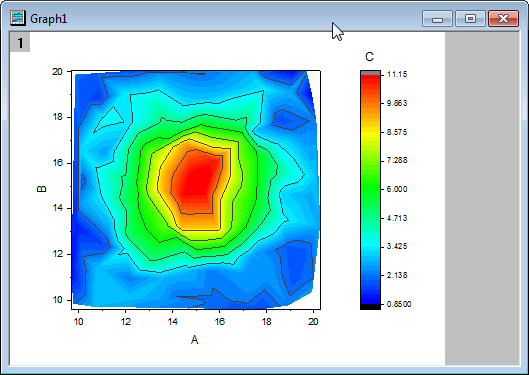Select the A axis title
Viewport: 529px width, 375px height.
194,340
